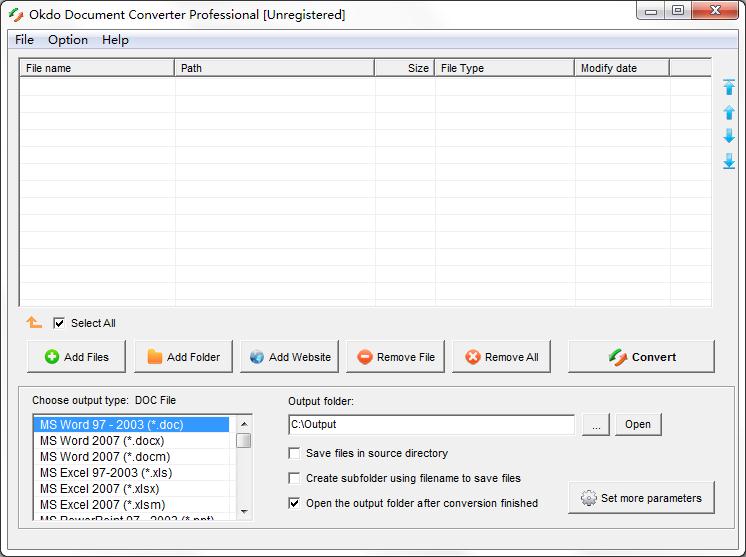This screenshot has width=746, height=557.
Task: Browse output folder with the ... button
Action: pos(596,425)
